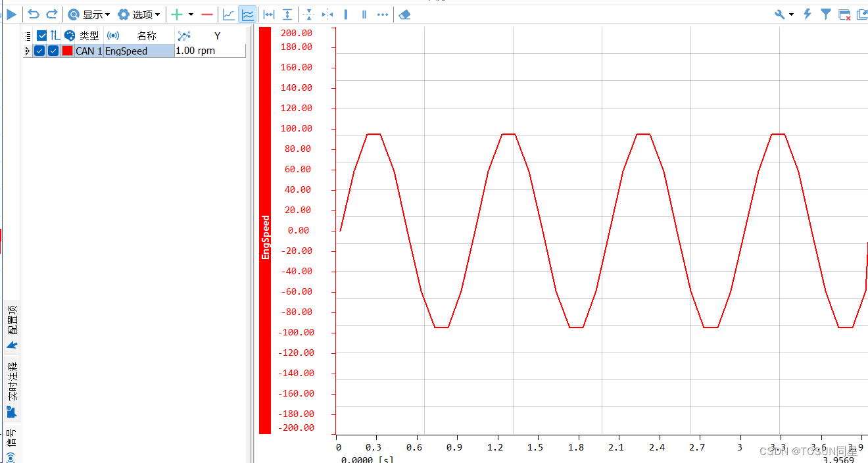Click the 0.00 Y-axis label
868x463 pixels.
click(299, 230)
